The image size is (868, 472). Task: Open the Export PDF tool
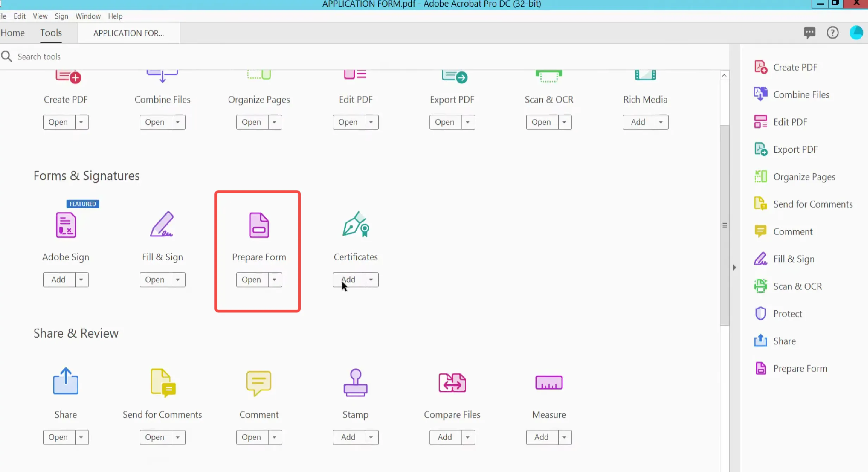pyautogui.click(x=445, y=122)
